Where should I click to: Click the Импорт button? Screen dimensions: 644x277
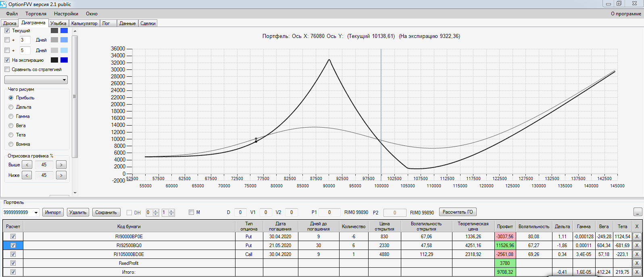[53, 212]
